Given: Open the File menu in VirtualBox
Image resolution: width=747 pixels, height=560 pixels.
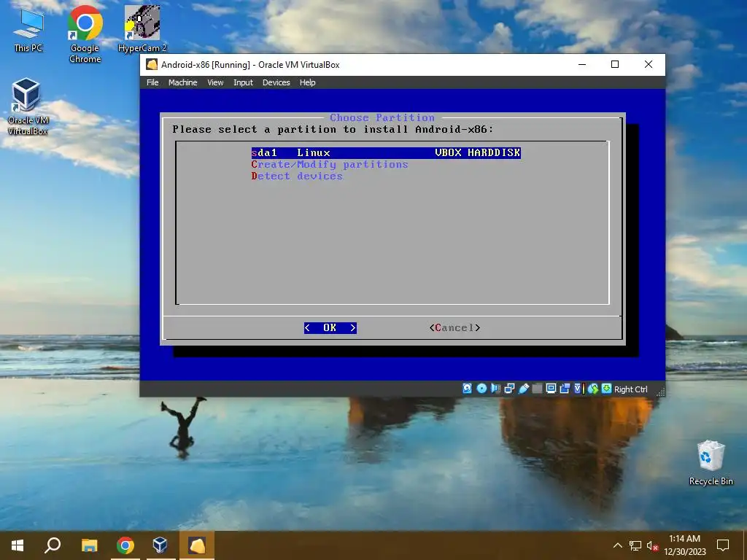Looking at the screenshot, I should [152, 82].
